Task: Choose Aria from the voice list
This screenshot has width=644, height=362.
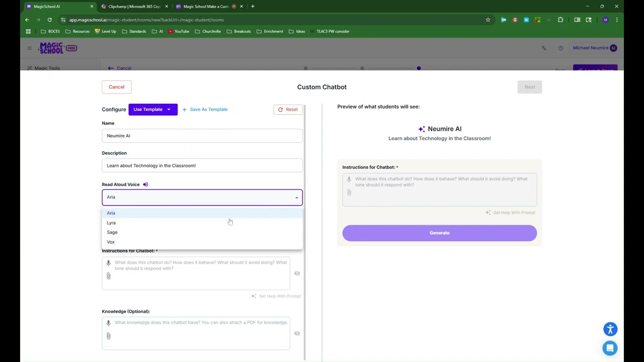Action: click(x=202, y=213)
